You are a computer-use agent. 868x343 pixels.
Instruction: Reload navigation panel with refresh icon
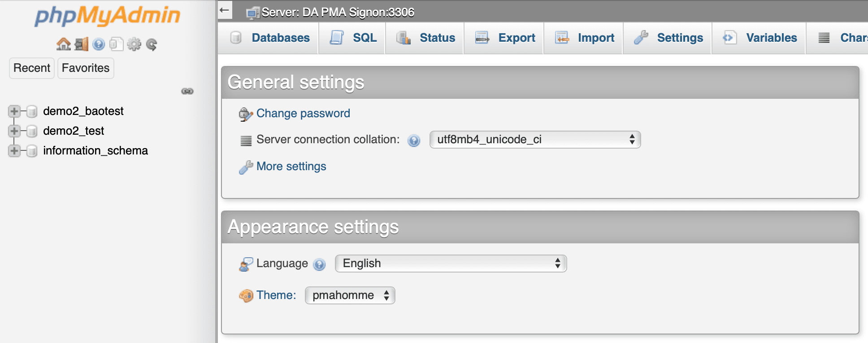click(x=152, y=44)
